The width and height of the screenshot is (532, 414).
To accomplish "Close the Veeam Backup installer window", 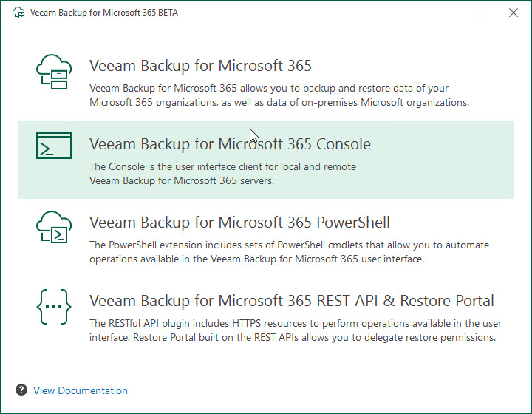I will [514, 13].
